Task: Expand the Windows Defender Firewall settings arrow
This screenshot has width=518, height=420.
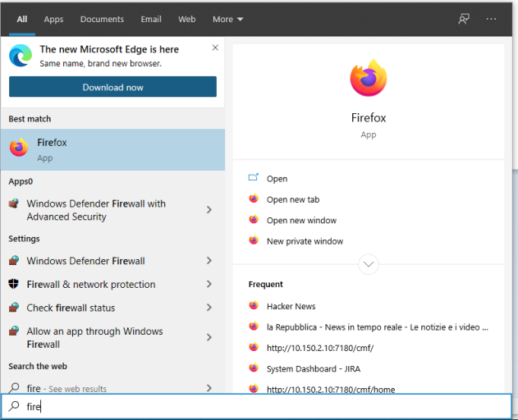Action: 209,261
